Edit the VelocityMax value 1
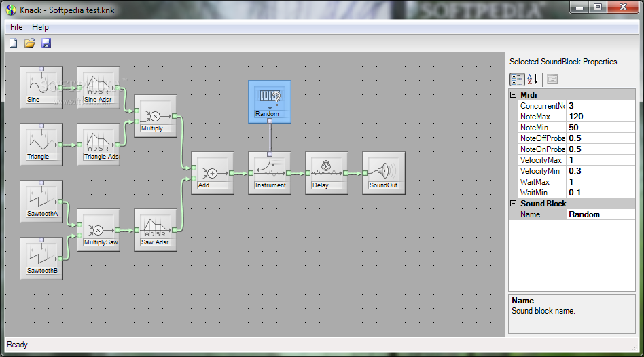 click(601, 160)
